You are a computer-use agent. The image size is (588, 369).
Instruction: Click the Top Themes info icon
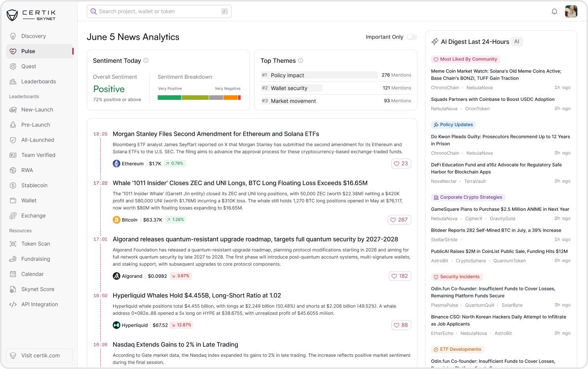point(301,60)
